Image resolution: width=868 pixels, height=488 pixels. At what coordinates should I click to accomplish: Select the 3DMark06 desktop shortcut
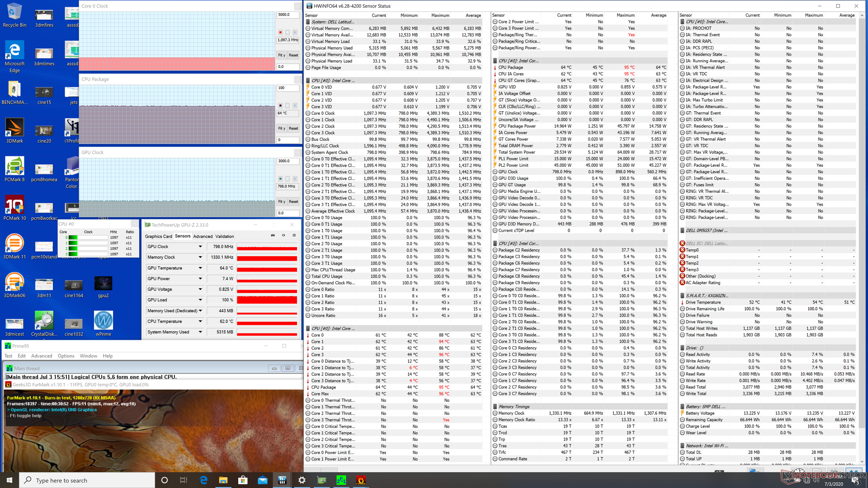[x=14, y=285]
